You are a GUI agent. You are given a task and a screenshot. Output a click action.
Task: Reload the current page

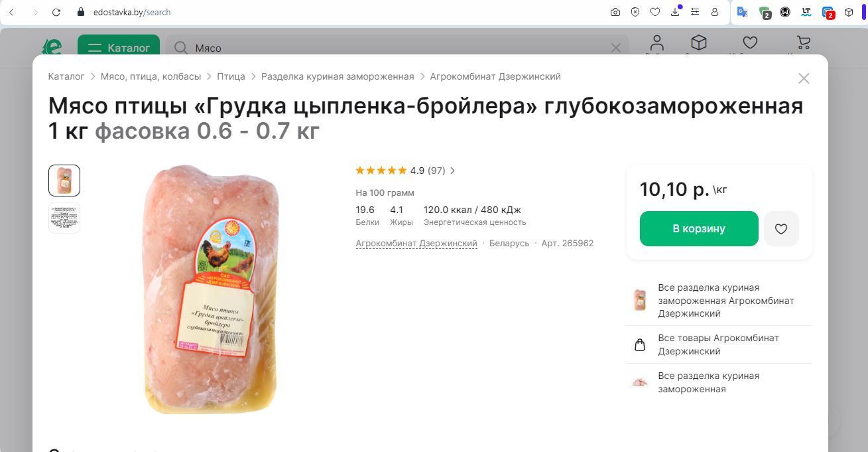pyautogui.click(x=56, y=12)
